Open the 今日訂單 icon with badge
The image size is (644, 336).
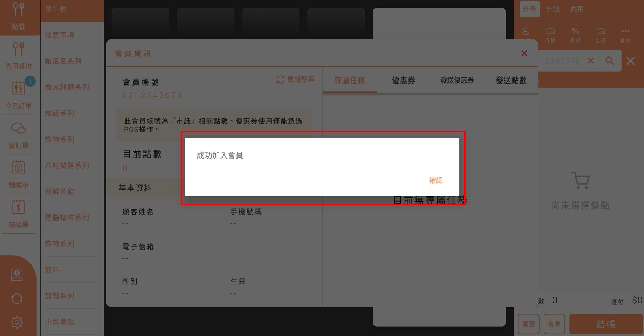19,95
